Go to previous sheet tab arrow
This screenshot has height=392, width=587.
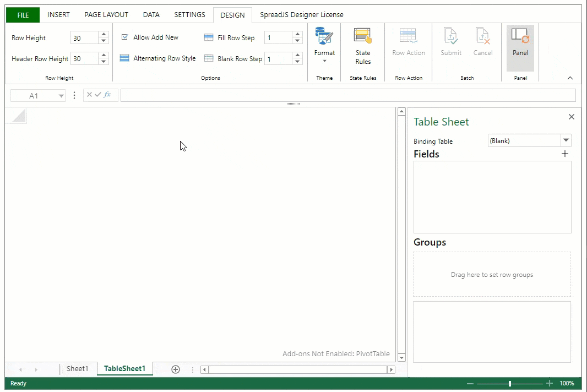(20, 369)
